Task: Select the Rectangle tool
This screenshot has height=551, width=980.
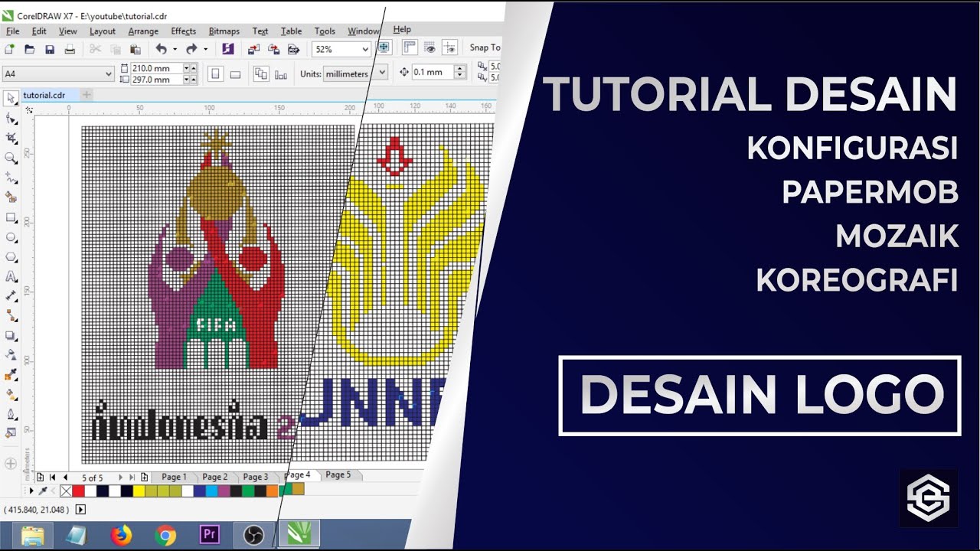Action: click(x=11, y=217)
